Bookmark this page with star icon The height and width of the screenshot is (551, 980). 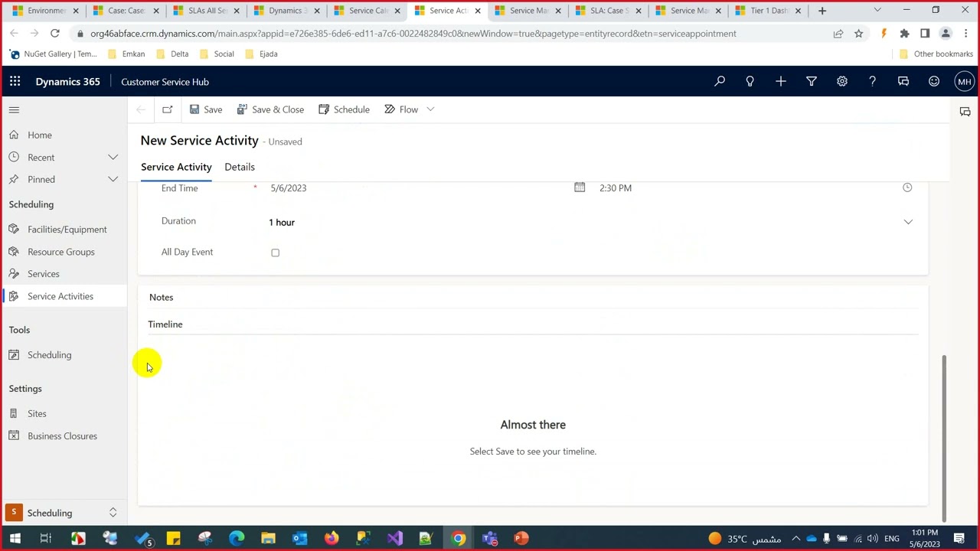pos(859,34)
